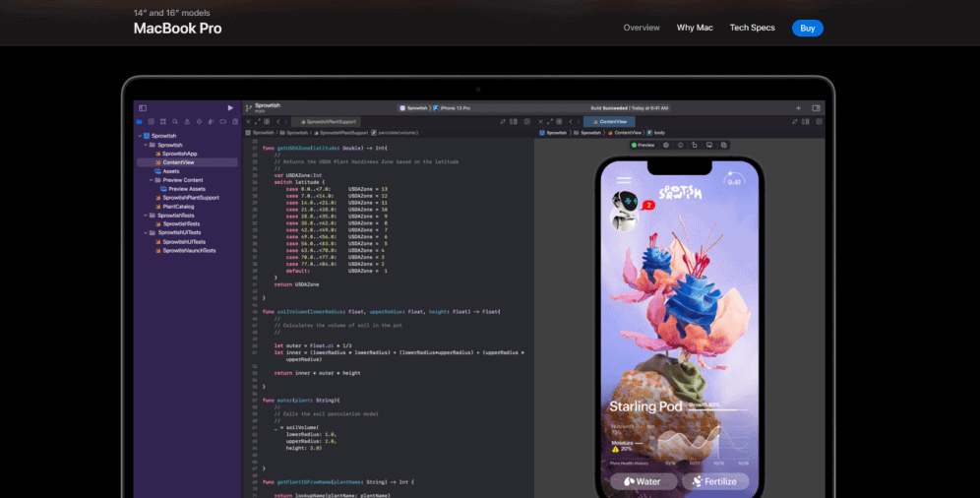Close the ContentView editor pane with X
980x498 pixels.
coord(540,122)
